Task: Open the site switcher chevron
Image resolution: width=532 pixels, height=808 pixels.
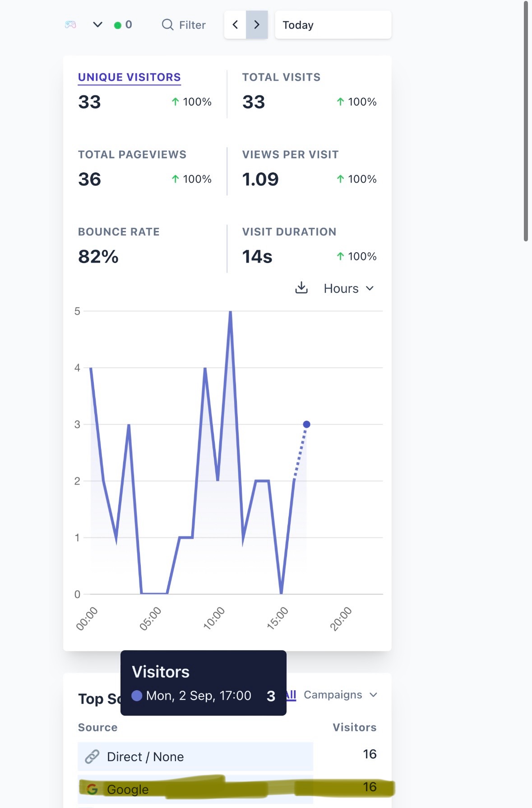Action: 97,24
